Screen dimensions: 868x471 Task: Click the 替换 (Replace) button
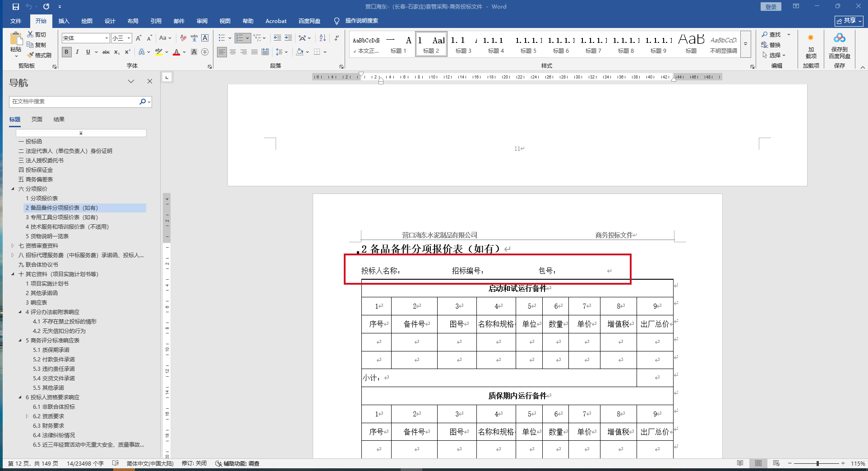coord(771,45)
